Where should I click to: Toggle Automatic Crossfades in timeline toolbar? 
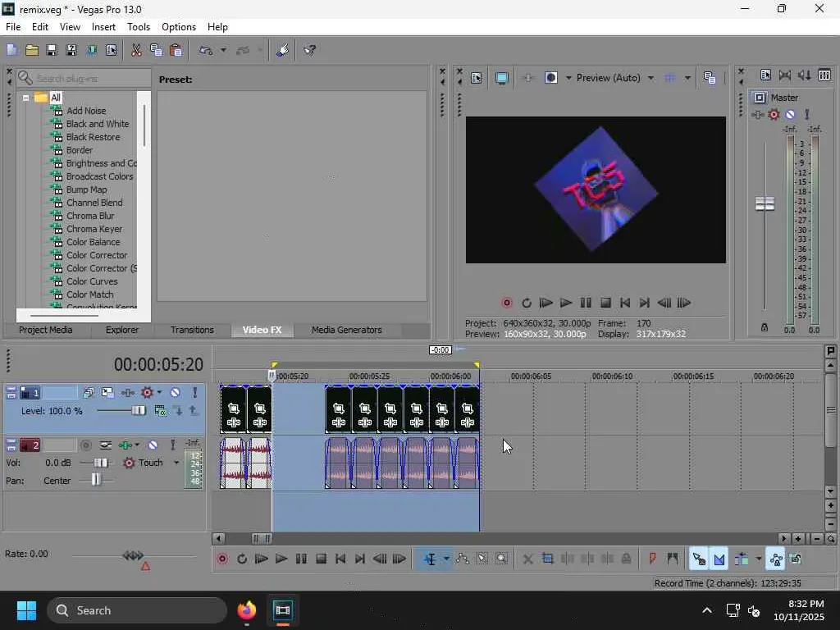719,559
